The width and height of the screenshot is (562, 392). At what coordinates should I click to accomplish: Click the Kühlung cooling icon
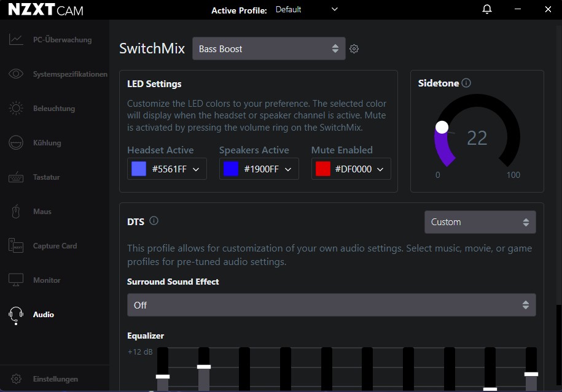click(16, 142)
